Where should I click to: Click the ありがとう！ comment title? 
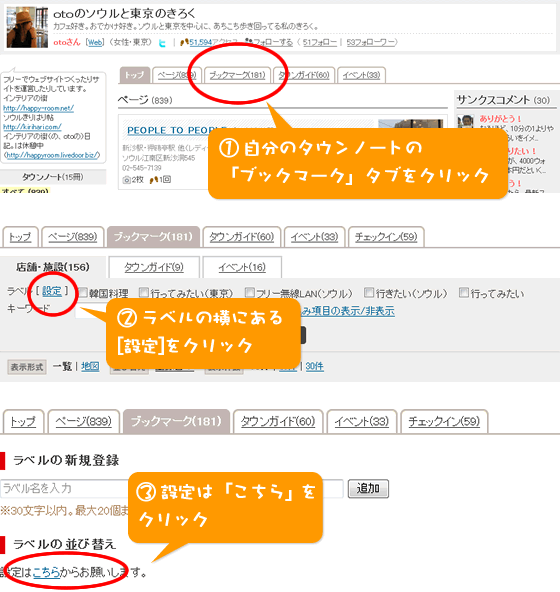click(x=500, y=119)
